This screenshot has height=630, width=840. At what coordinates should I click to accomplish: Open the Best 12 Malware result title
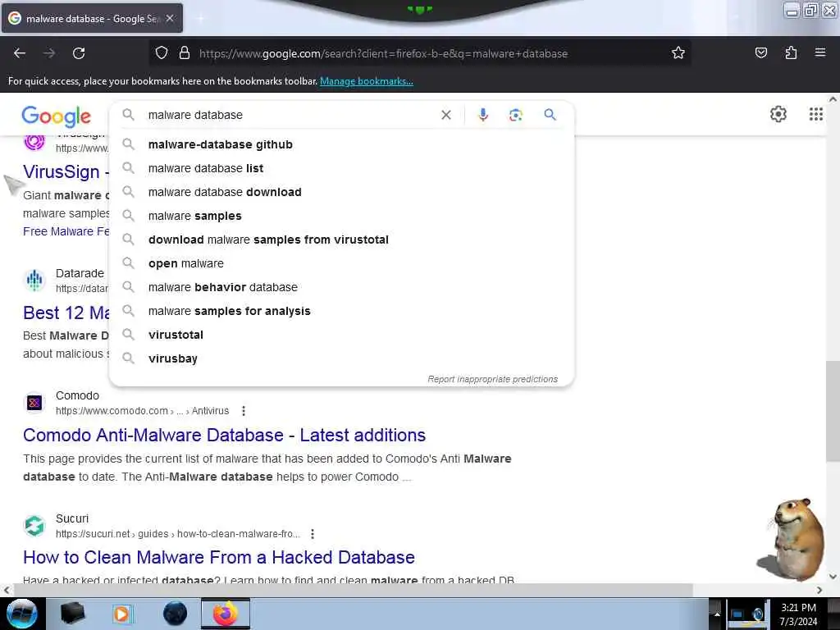[66, 313]
